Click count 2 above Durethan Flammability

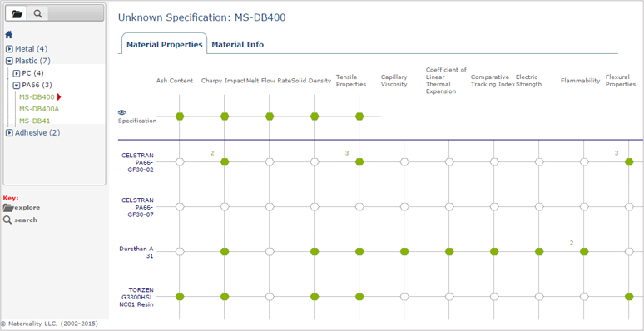(x=572, y=243)
